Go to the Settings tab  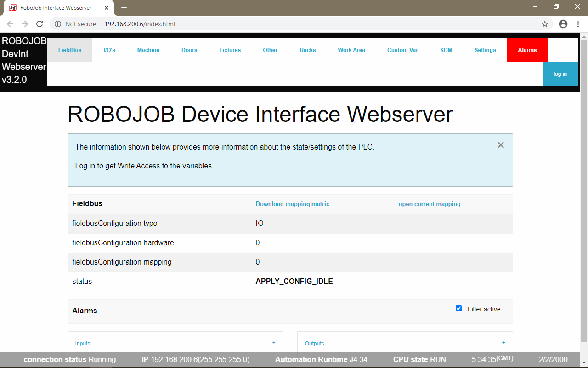(485, 50)
